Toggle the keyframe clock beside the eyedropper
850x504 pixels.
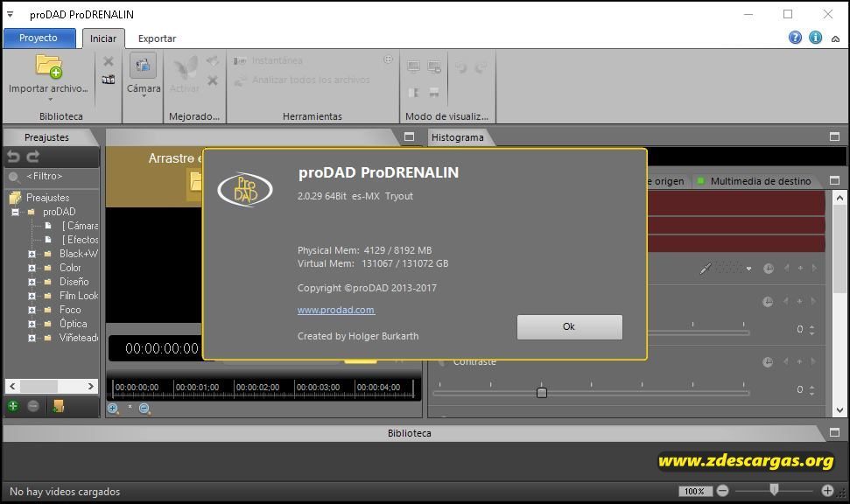coord(768,269)
